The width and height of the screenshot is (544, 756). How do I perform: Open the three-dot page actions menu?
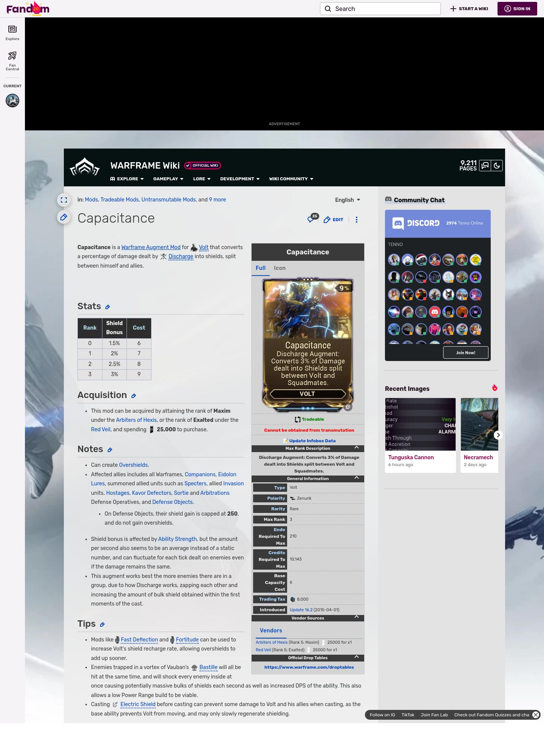click(357, 220)
